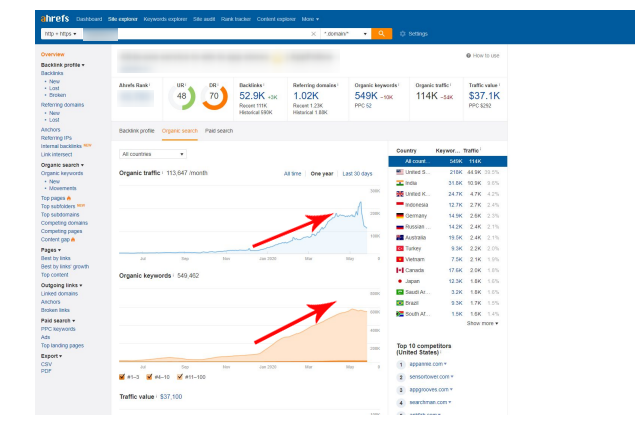Viewport: 635px width, 442px height.
Task: Collapse the Pages sidebar section
Action: 51,250
